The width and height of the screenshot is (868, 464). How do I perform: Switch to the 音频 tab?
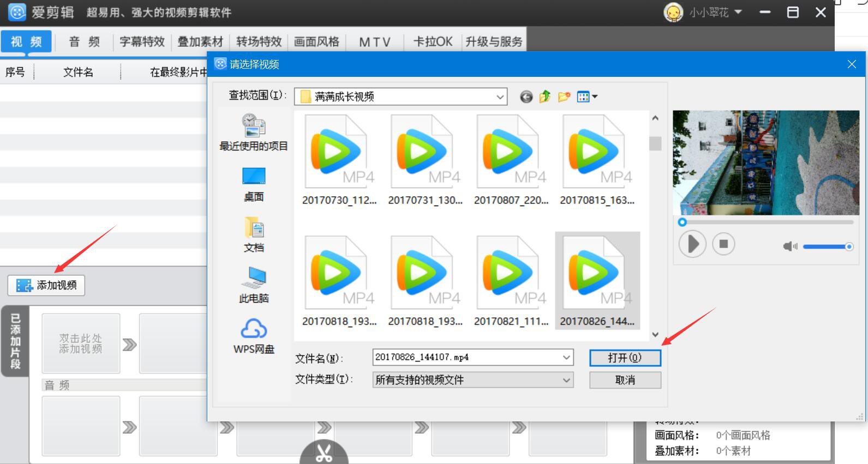84,41
